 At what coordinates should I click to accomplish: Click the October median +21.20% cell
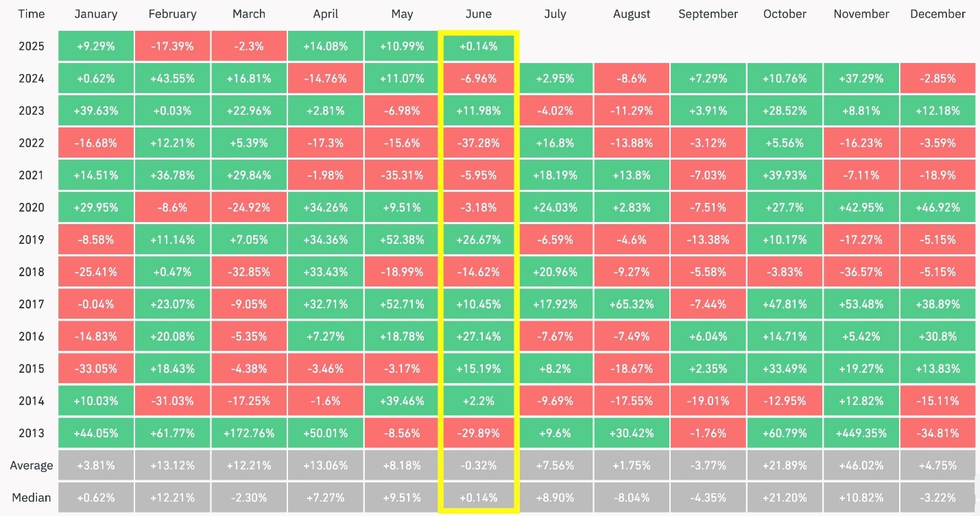tap(785, 497)
